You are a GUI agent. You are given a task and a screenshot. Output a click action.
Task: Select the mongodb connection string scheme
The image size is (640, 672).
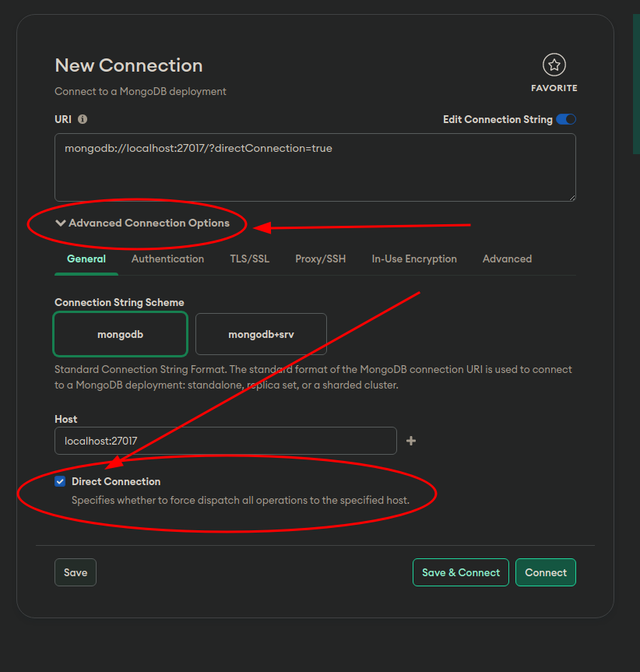(x=121, y=334)
